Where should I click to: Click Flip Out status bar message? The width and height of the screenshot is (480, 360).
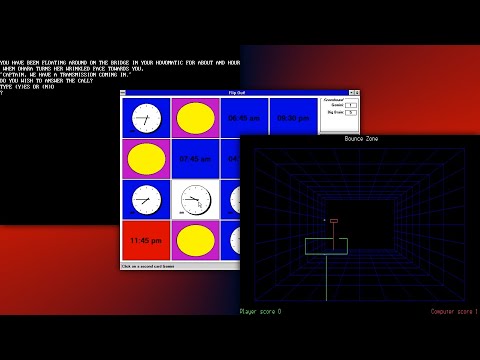(148, 266)
